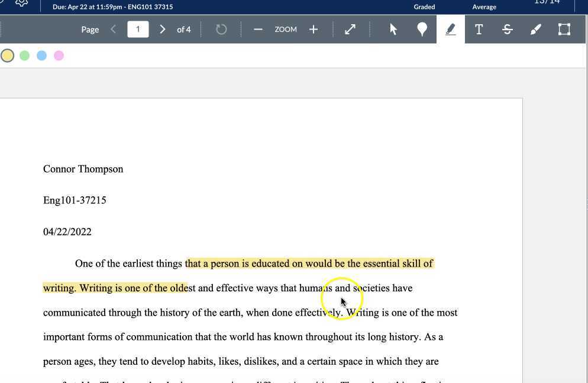
Task: Click the previous page chevron
Action: click(114, 29)
